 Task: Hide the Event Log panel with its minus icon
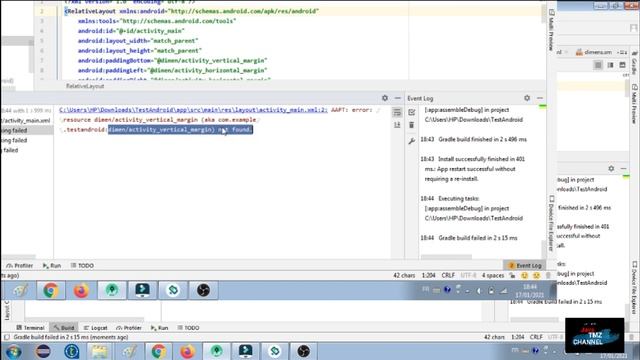(x=540, y=98)
